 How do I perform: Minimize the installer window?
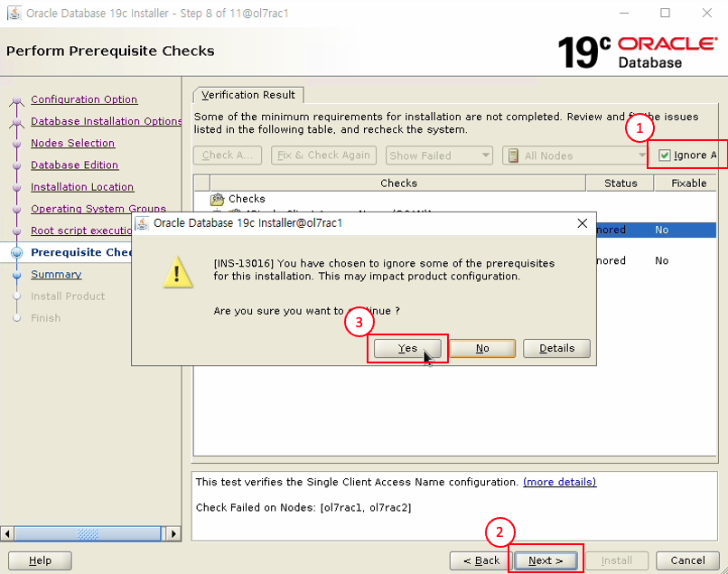(x=624, y=13)
